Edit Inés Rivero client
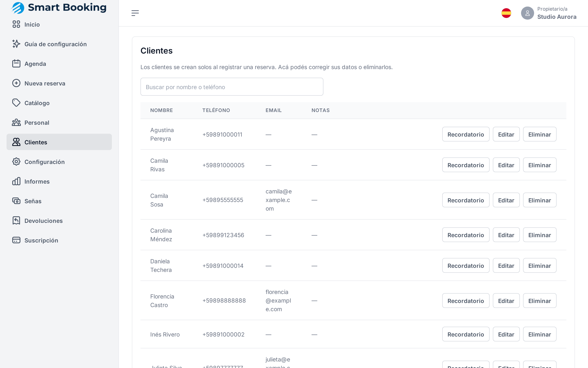Screen dimensions: 588x368 (506, 334)
